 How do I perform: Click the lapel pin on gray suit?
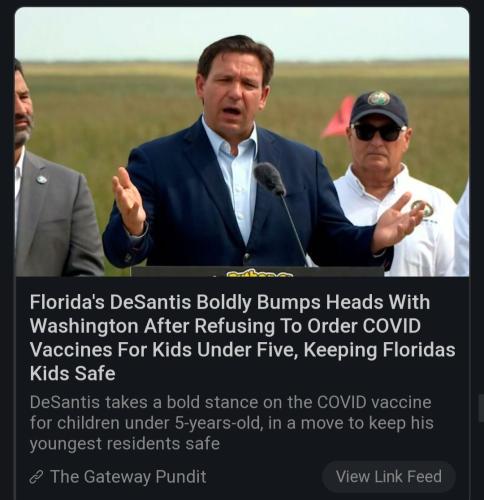click(41, 180)
